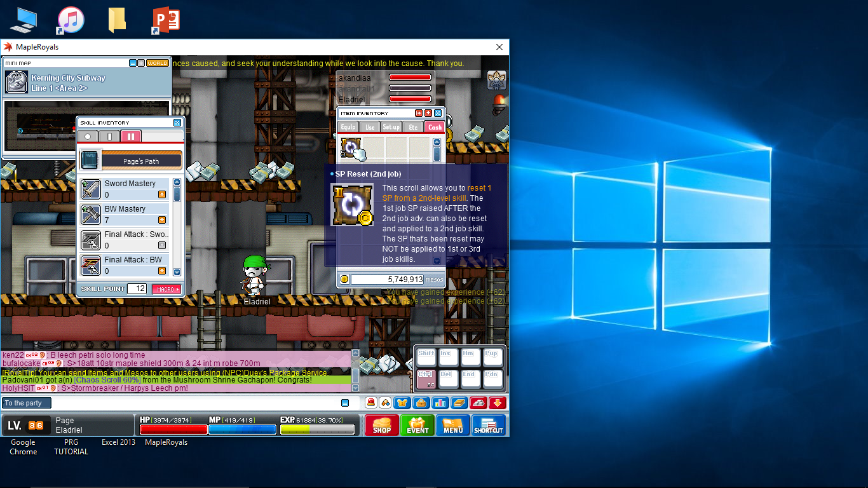Open the To the party chat target selector
Viewport: 868px width, 488px height.
pyautogui.click(x=27, y=403)
